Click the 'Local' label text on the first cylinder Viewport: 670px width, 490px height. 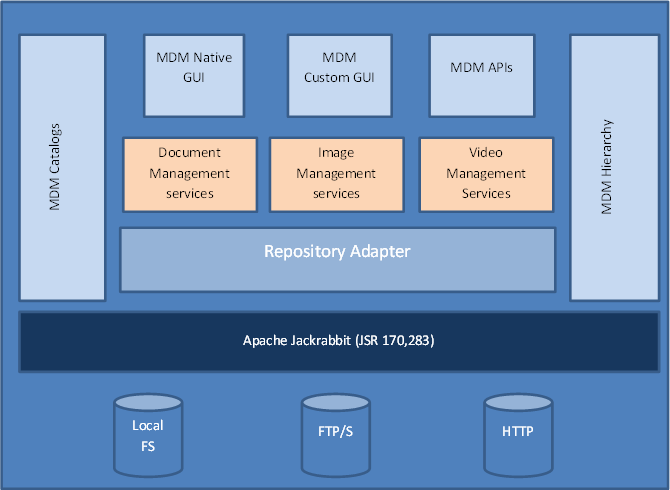[148, 425]
